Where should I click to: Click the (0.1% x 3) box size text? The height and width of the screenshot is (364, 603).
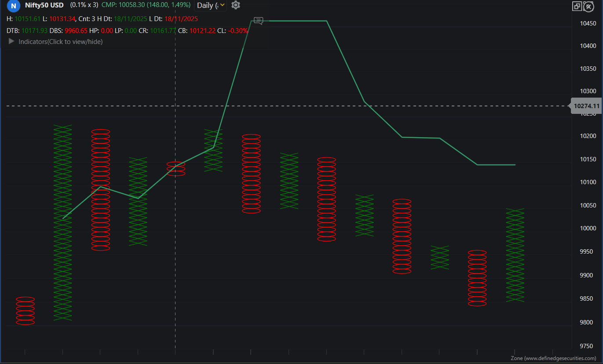pyautogui.click(x=84, y=5)
